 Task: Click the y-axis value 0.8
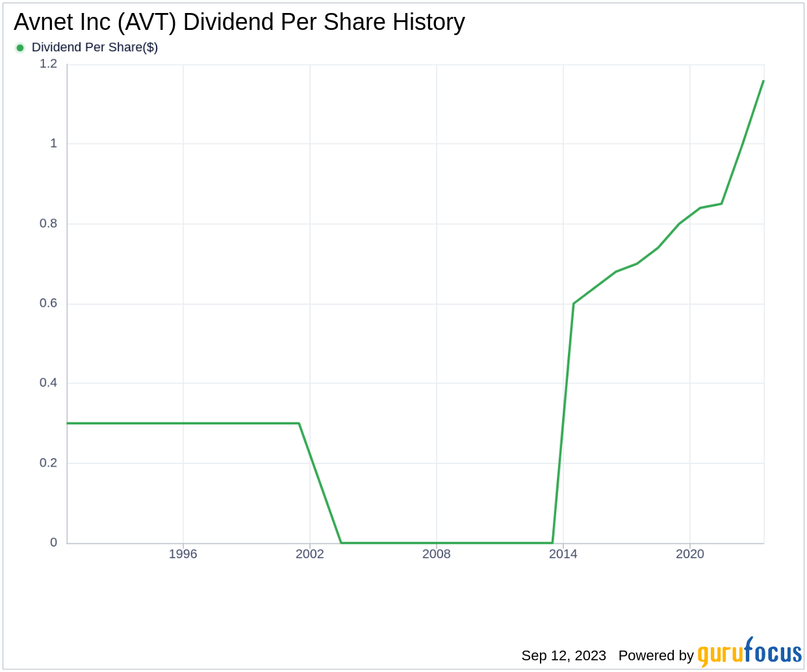(x=49, y=224)
